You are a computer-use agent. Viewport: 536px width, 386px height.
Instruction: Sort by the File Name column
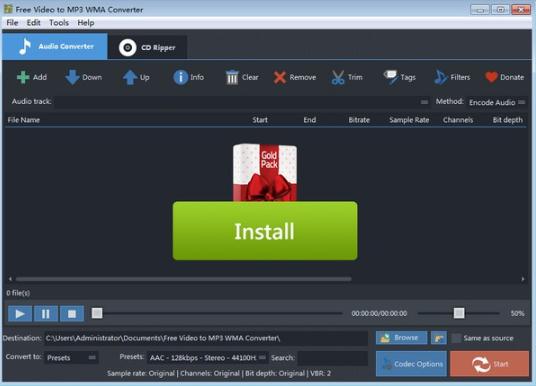(24, 120)
